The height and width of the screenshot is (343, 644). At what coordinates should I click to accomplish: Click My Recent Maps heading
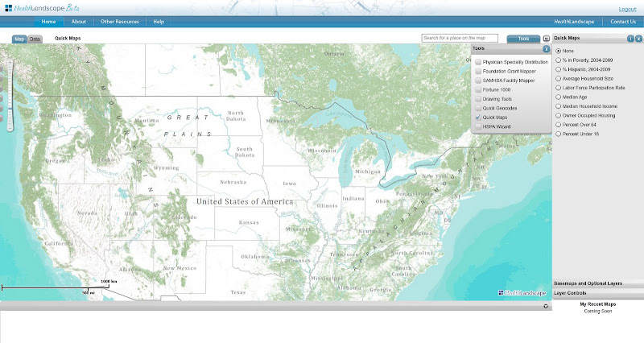click(x=597, y=304)
